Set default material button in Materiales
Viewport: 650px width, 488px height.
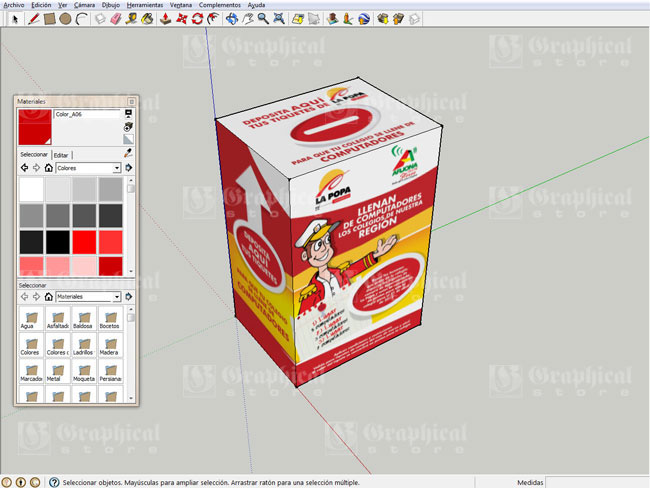(x=129, y=139)
